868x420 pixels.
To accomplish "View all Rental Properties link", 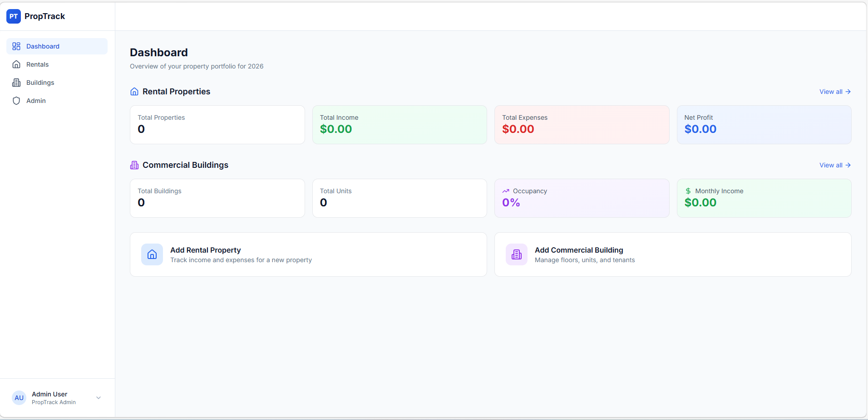I will coord(835,92).
